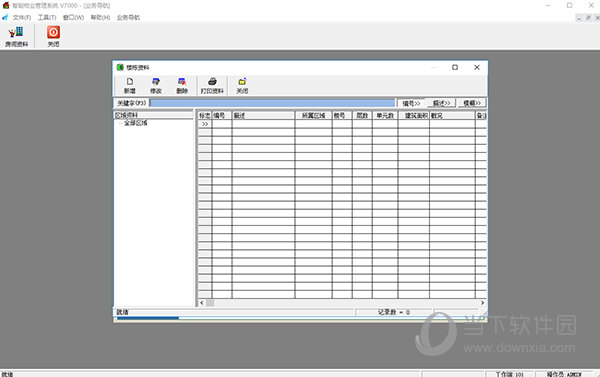600x377 pixels.
Task: Focus the 关键字 keyword input field
Action: click(272, 103)
